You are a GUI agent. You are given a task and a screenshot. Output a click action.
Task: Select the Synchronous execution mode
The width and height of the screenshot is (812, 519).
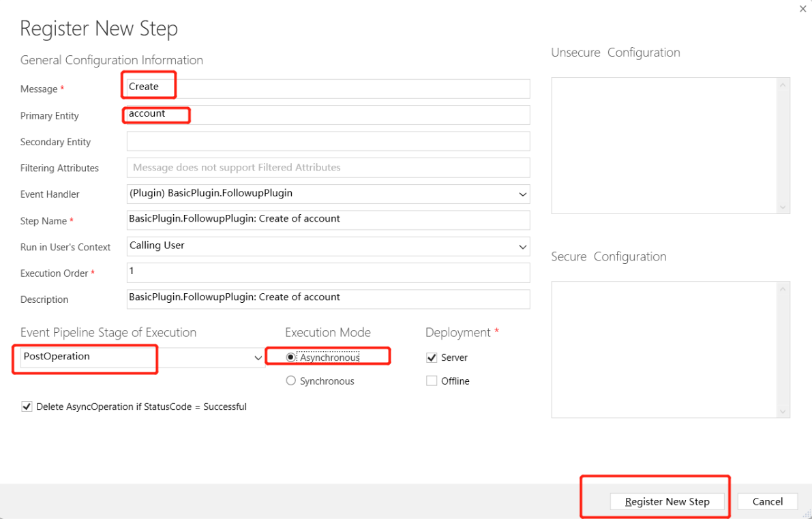pos(291,381)
